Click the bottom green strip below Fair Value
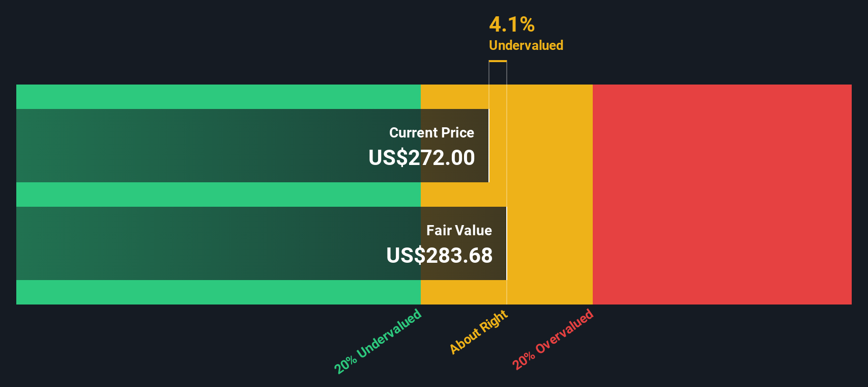Viewport: 868px width, 387px height. click(x=218, y=292)
